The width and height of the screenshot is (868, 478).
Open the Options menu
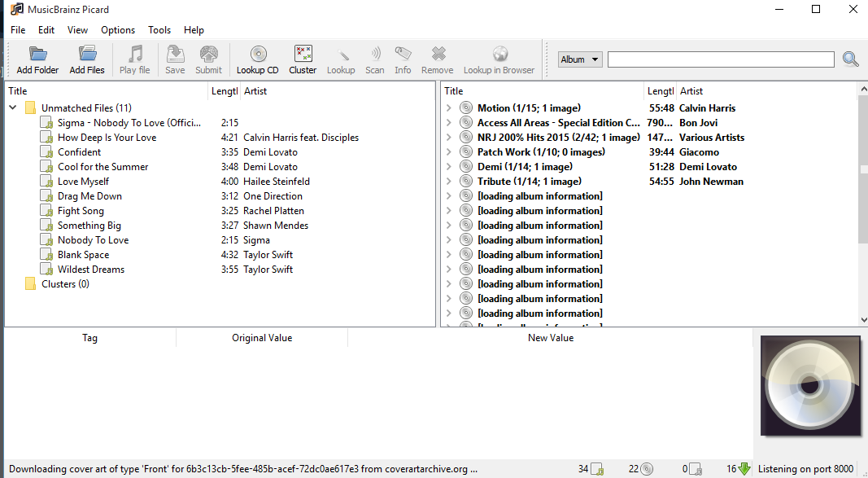(x=118, y=30)
